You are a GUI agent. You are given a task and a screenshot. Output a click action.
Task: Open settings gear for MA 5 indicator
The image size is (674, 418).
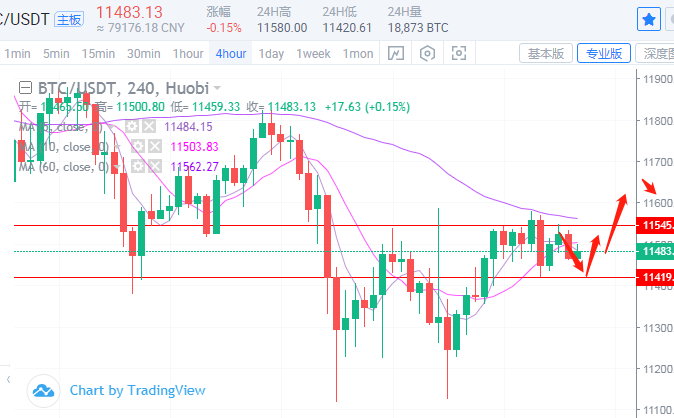pyautogui.click(x=133, y=126)
